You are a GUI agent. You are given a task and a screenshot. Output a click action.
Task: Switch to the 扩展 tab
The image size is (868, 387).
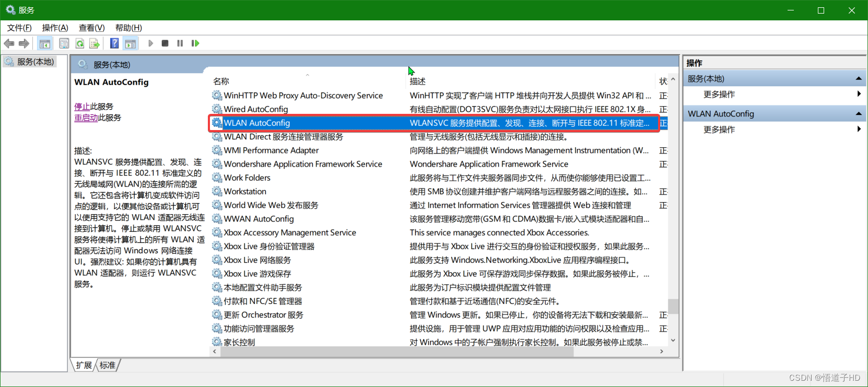[84, 365]
